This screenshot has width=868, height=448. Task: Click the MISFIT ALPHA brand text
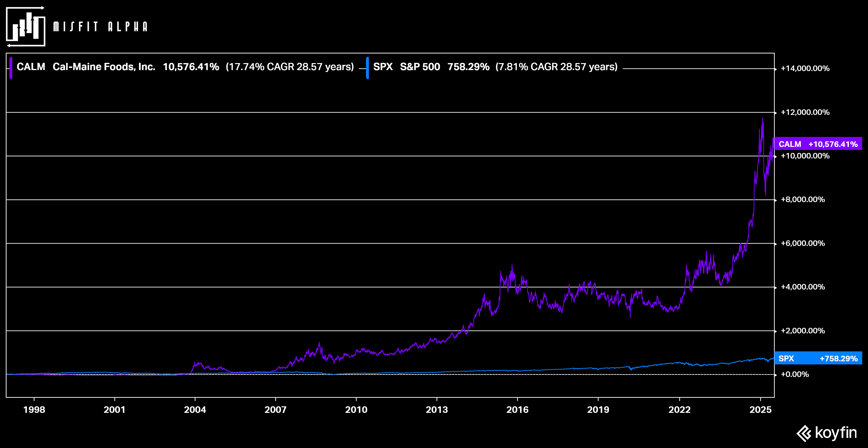click(x=100, y=26)
